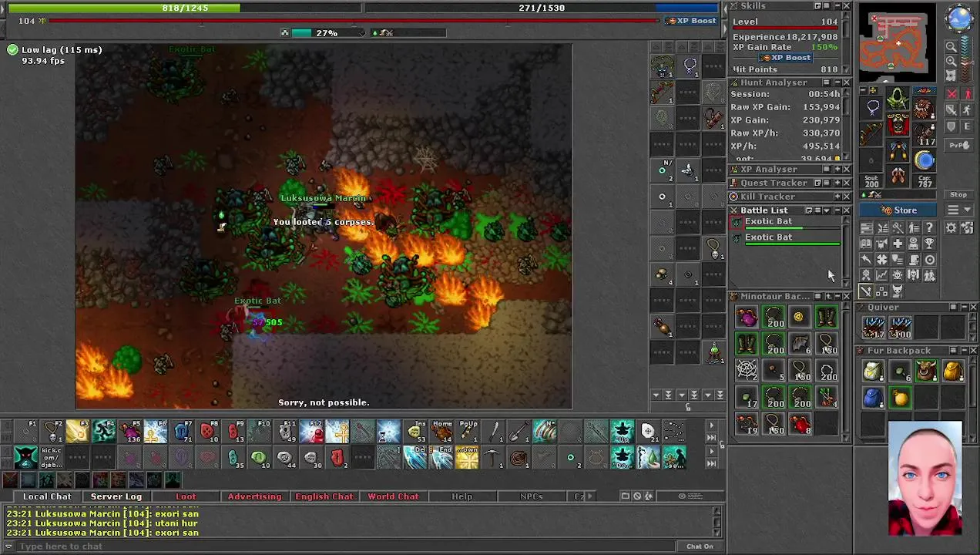Image resolution: width=980 pixels, height=555 pixels.
Task: Click the target circle icon
Action: [930, 259]
